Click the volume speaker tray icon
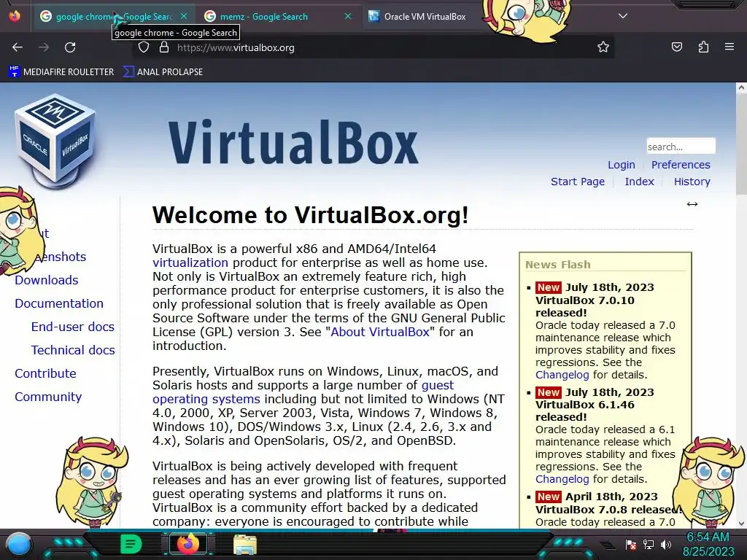Image resolution: width=747 pixels, height=560 pixels. pos(665,544)
